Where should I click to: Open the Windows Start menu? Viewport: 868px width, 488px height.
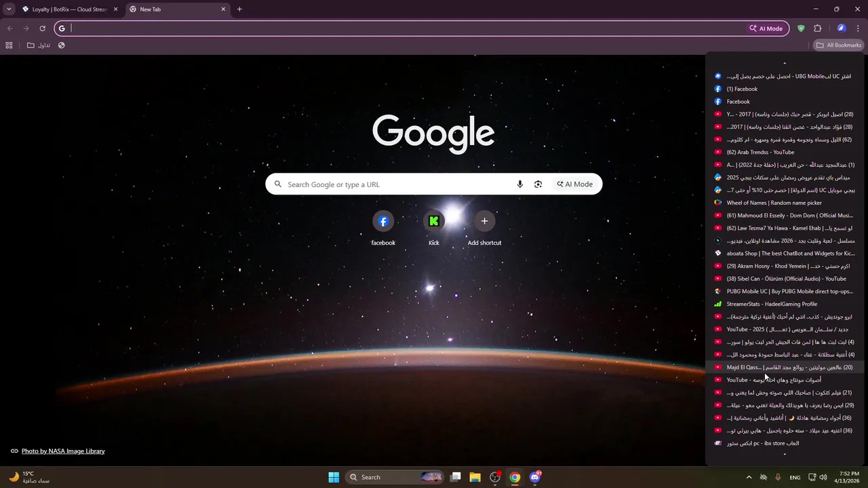[x=334, y=477]
